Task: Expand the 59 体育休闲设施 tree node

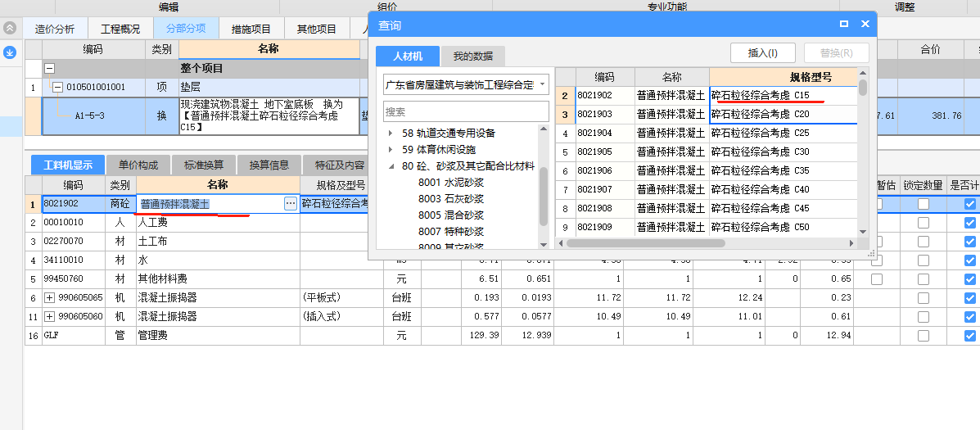Action: (391, 149)
